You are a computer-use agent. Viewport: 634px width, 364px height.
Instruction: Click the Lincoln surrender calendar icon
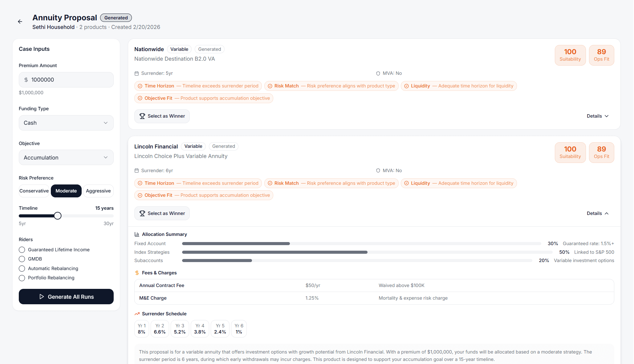coord(137,171)
